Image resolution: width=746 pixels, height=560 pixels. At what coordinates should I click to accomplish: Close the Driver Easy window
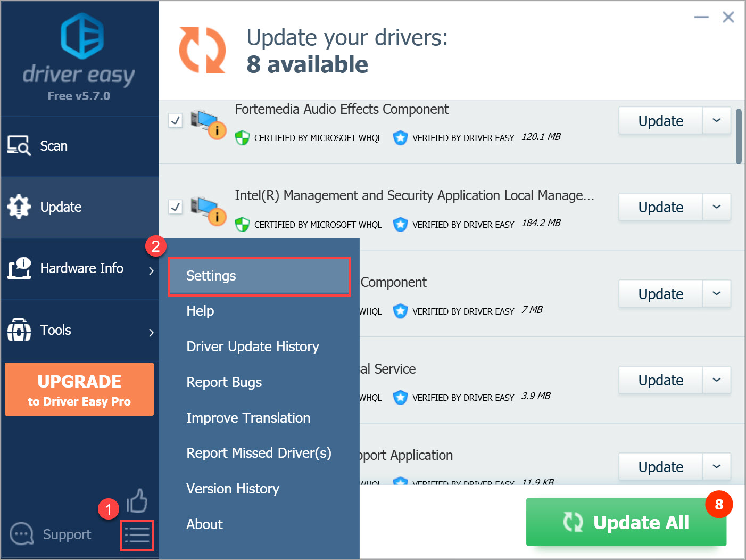[x=728, y=17]
